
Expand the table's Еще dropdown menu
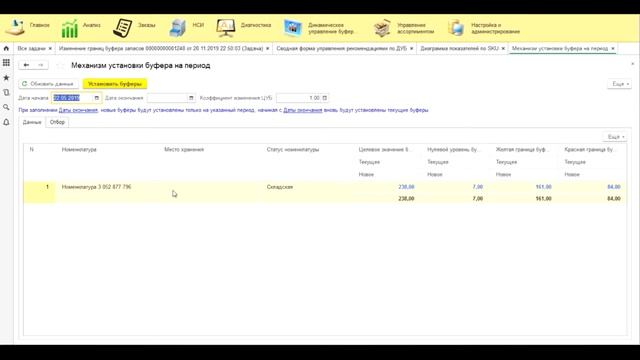[x=615, y=137]
